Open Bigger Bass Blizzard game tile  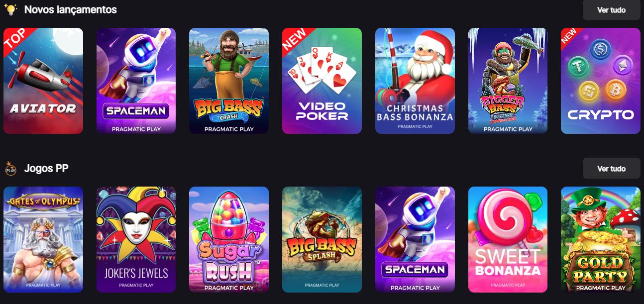coord(508,81)
